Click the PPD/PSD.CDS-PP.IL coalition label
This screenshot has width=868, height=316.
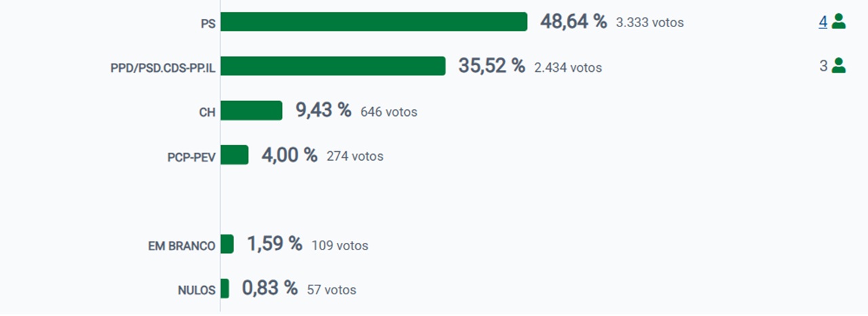click(163, 68)
